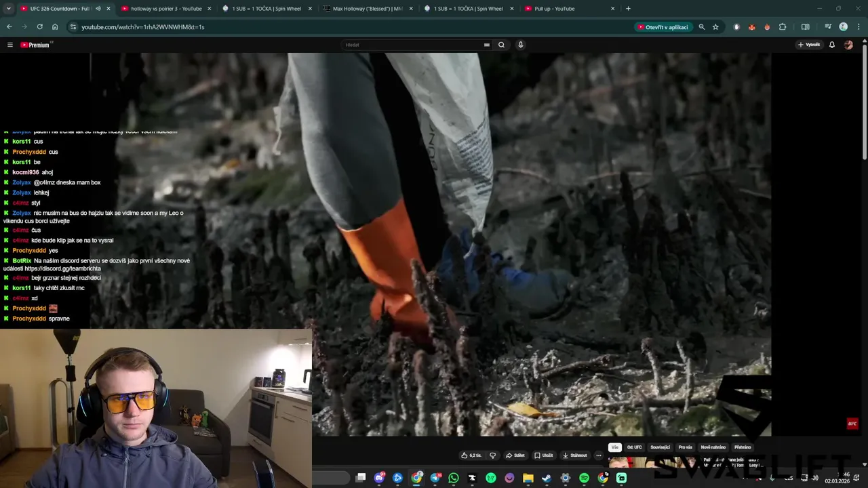Open more actions ellipsis under video

click(x=598, y=455)
